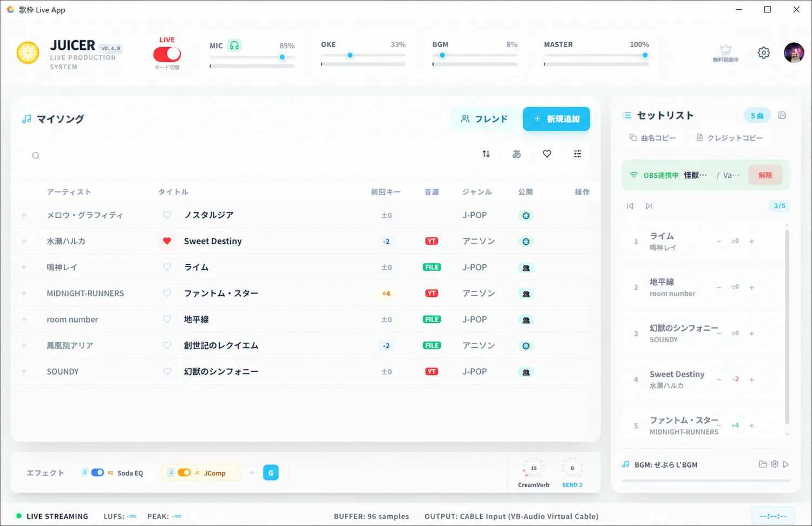Screen dimensions: 812x526
Task: Raise key for ライム in setlist
Action: (751, 242)
